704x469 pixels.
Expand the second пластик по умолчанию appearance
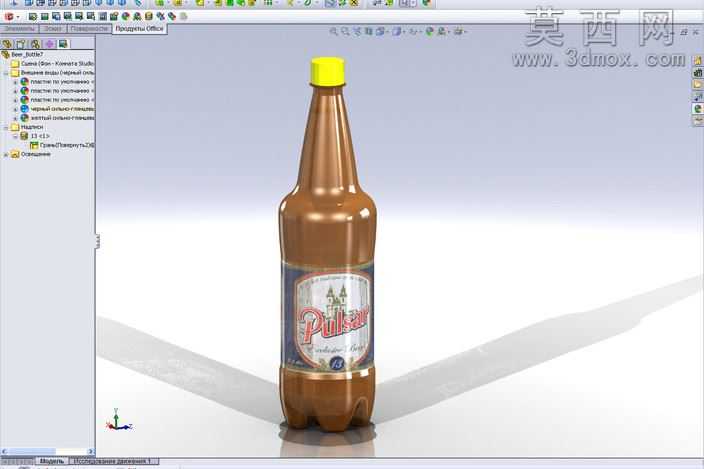pos(15,91)
